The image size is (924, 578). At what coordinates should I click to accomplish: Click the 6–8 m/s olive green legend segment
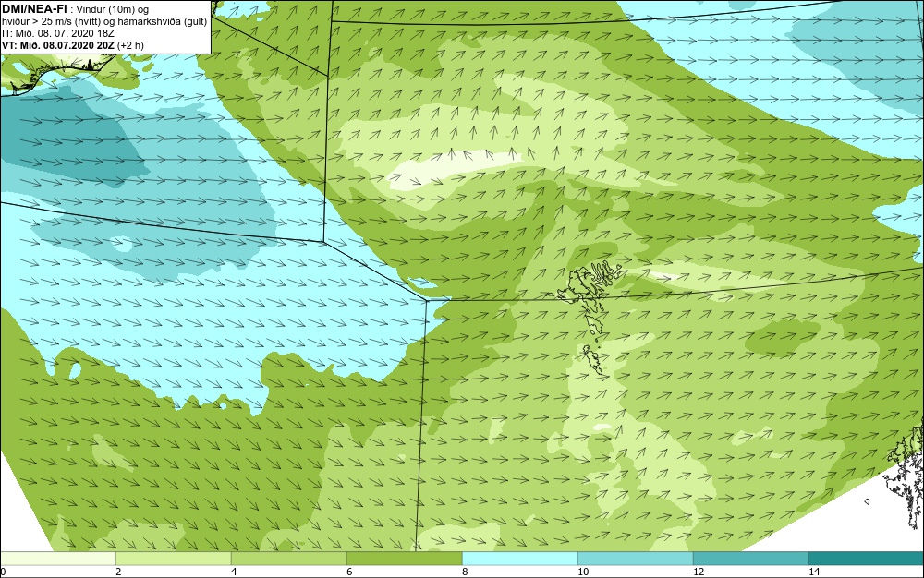[405, 559]
